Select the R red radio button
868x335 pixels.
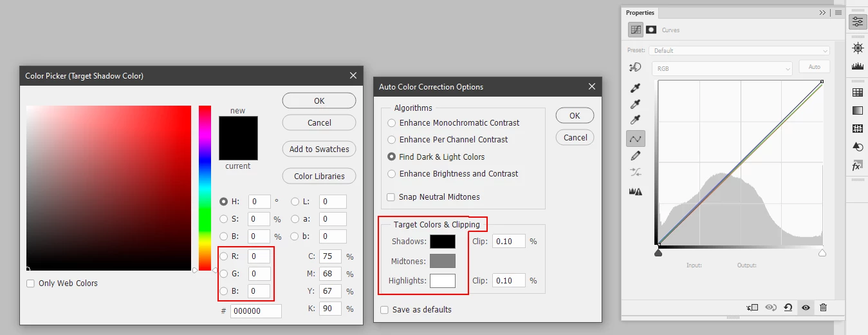[223, 256]
